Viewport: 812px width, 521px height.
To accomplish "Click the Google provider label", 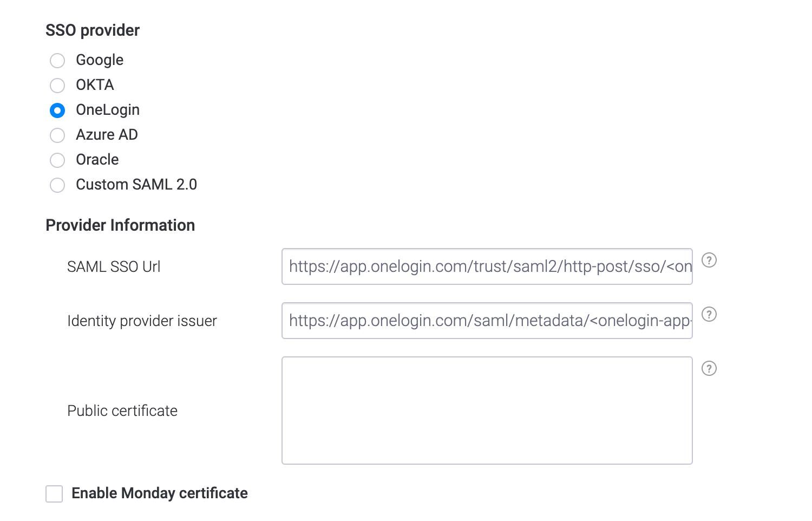I will coord(100,60).
